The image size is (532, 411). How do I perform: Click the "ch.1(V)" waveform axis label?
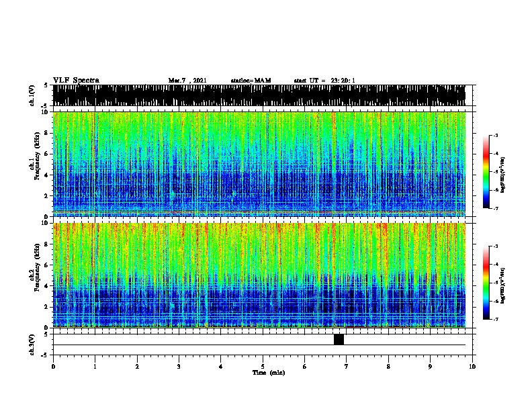[x=32, y=95]
